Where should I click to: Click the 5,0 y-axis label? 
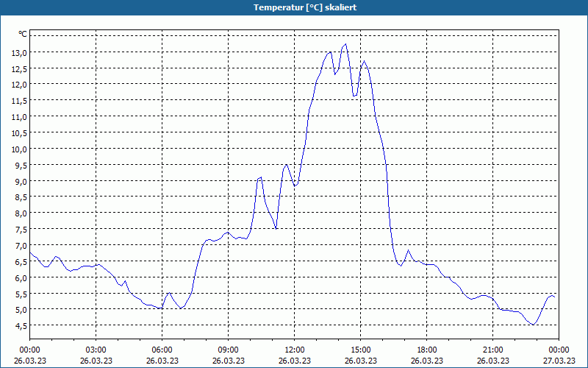point(21,310)
